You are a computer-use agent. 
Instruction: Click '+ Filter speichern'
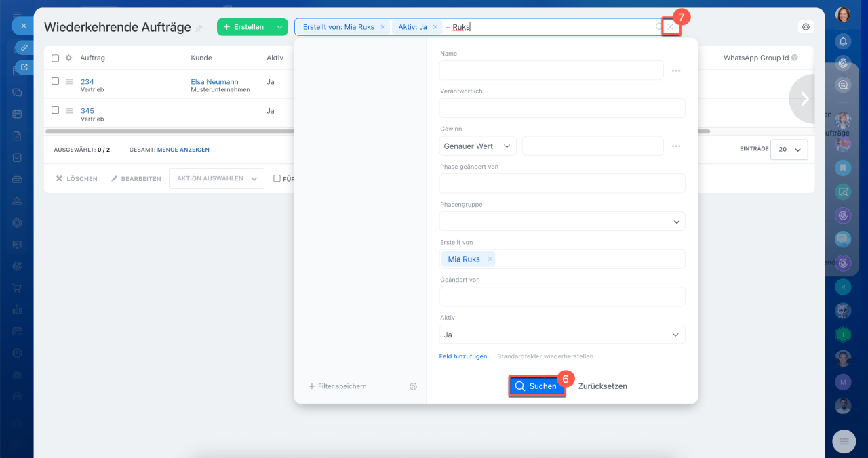[x=337, y=386]
